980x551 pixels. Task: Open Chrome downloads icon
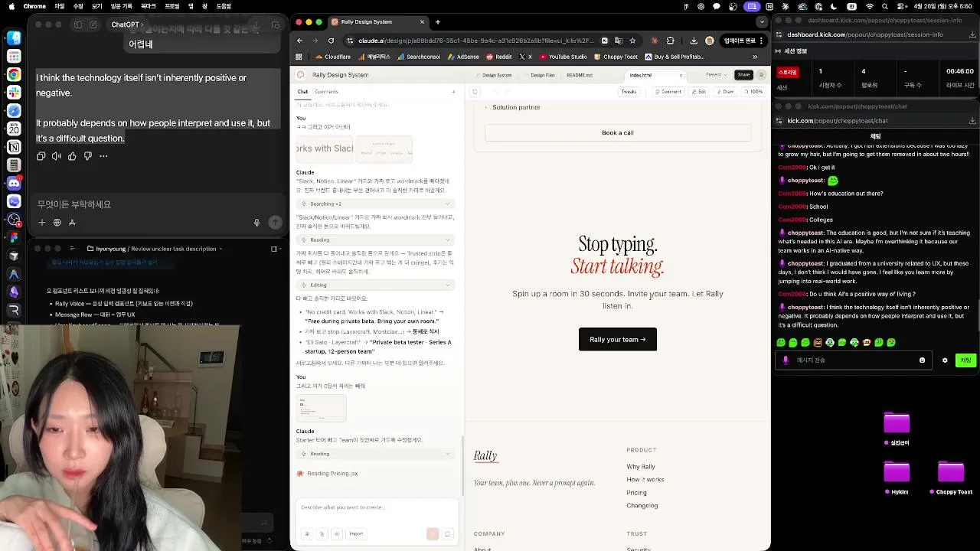tap(694, 41)
